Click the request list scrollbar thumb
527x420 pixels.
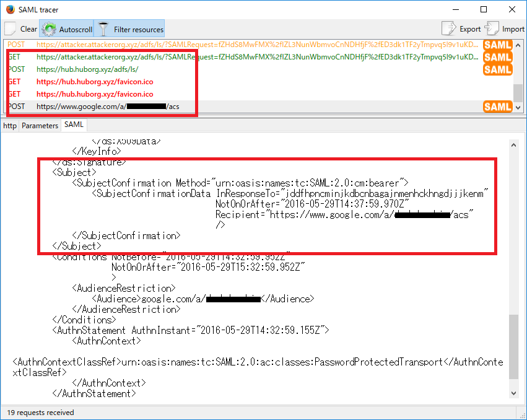pos(518,92)
